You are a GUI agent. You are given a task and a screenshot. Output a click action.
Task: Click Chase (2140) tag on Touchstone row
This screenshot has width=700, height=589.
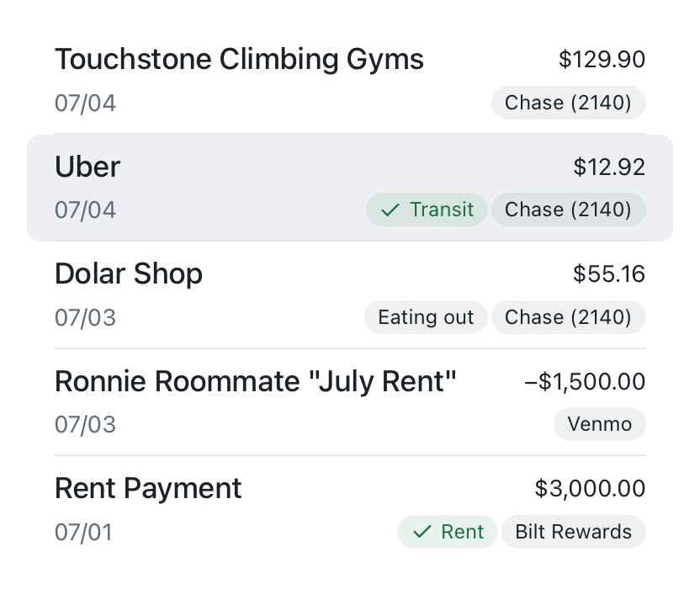click(568, 103)
